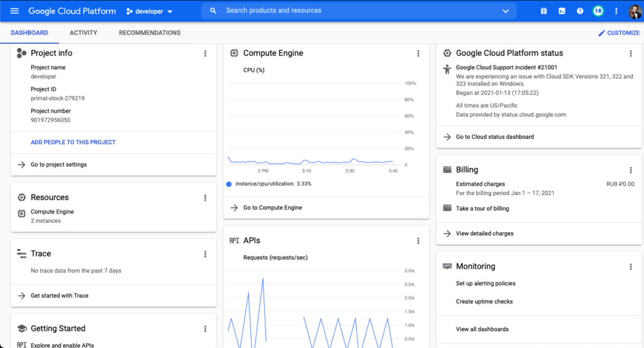Go to project settings link
This screenshot has width=644, height=348.
click(x=58, y=164)
